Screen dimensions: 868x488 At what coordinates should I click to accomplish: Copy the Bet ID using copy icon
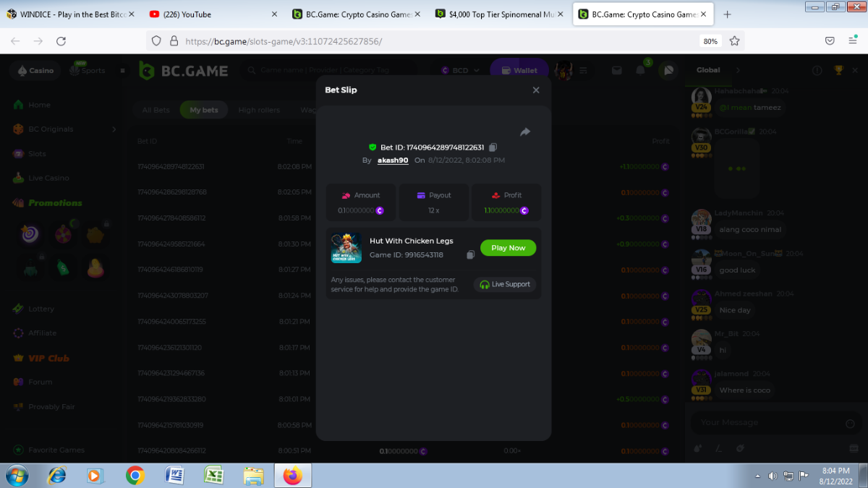point(493,147)
